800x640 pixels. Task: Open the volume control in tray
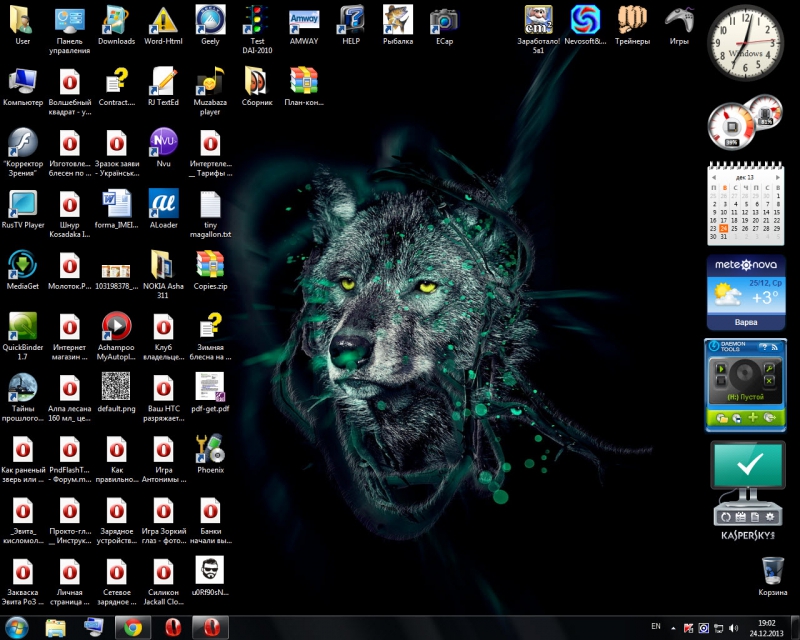coord(734,628)
